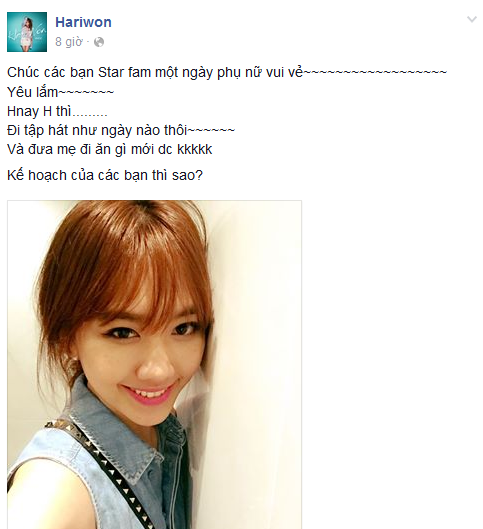Image resolution: width=483 pixels, height=529 pixels.
Task: Click the word "kkkkk" in the post
Action: 195,149
